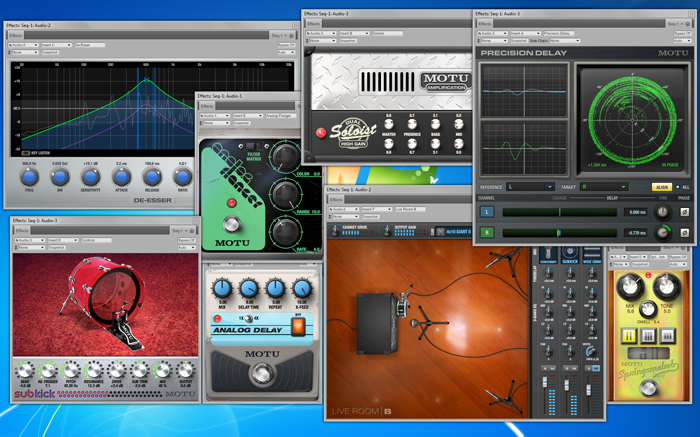Select the Effects tab in Live Room B window

(x=336, y=200)
